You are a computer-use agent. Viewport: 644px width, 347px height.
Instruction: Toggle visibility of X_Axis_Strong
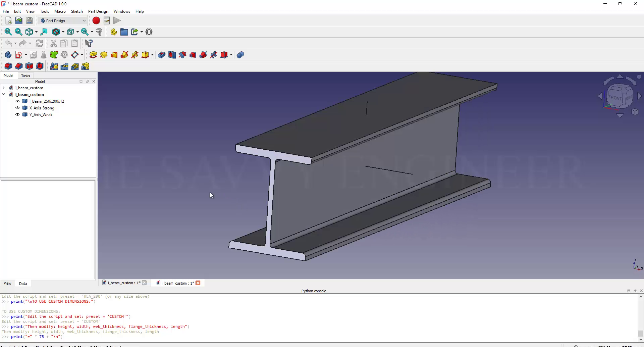pyautogui.click(x=17, y=108)
